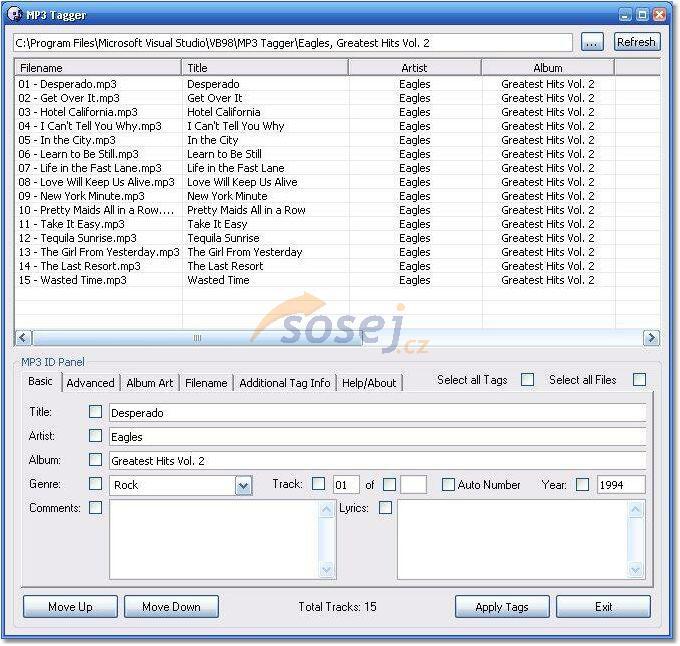The width and height of the screenshot is (680, 646).
Task: Expand the Genre dropdown showing Rock
Action: [243, 485]
